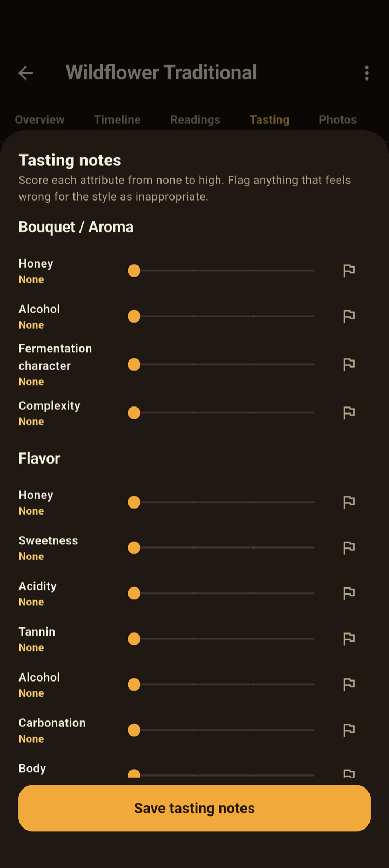Toggle the Carbonation inappropriate flag

coord(349,730)
